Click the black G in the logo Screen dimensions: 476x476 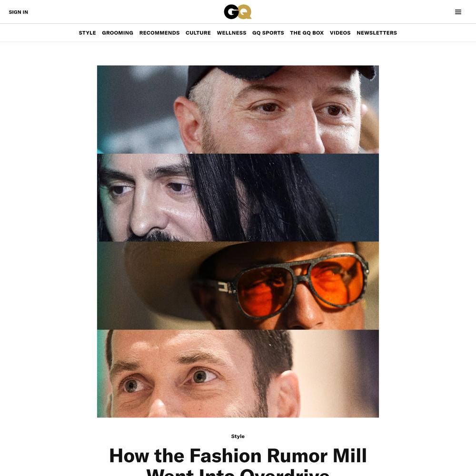(231, 12)
